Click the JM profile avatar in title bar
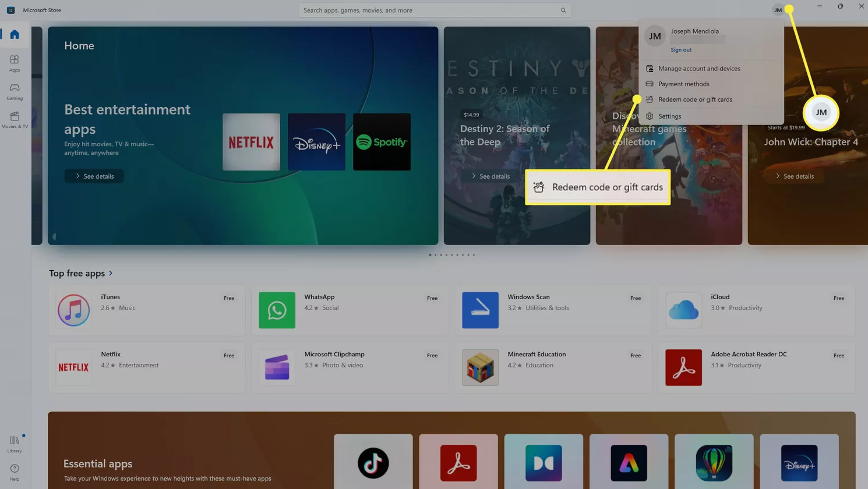This screenshot has height=489, width=868. pos(778,10)
